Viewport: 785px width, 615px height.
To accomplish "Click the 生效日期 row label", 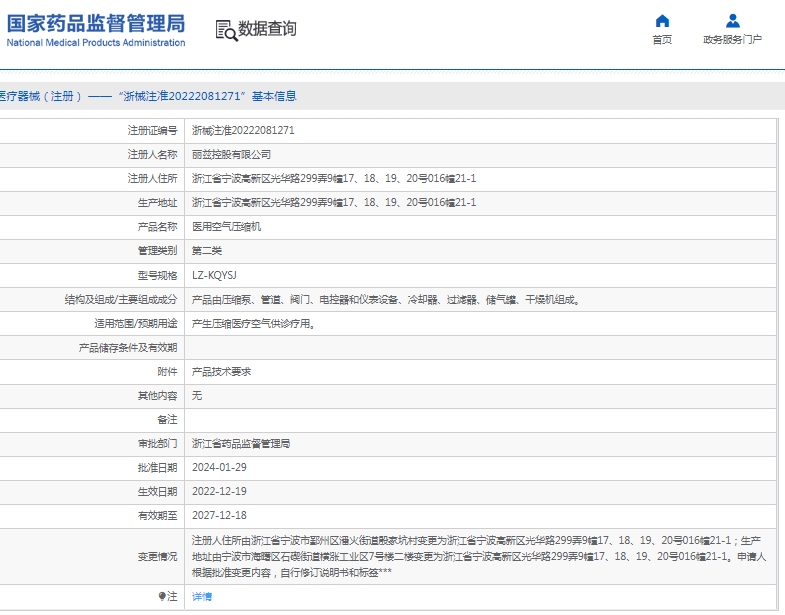I will point(157,491).
